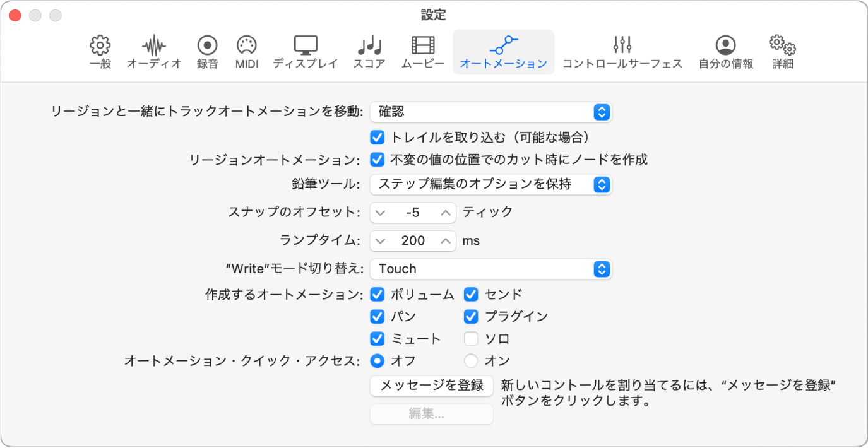Open the ディスプレイ settings pane

point(306,50)
